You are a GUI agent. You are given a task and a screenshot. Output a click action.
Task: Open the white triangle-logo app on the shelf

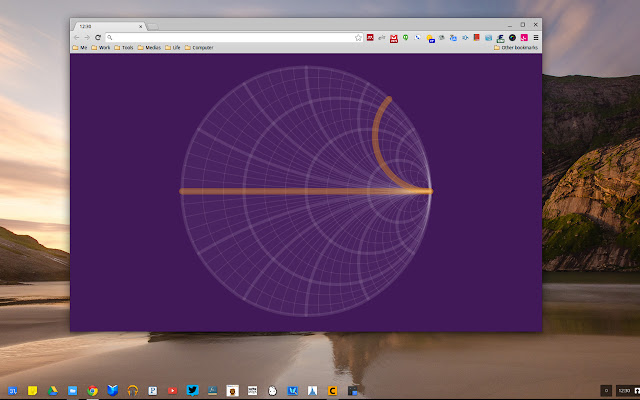tap(312, 391)
